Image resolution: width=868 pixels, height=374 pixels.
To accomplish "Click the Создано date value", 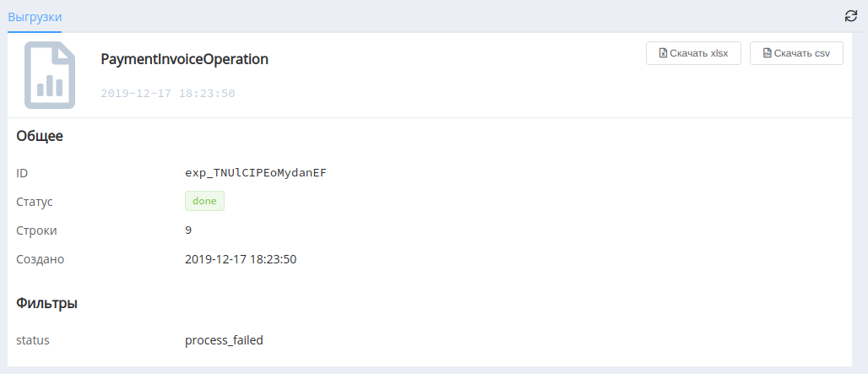I will click(241, 259).
